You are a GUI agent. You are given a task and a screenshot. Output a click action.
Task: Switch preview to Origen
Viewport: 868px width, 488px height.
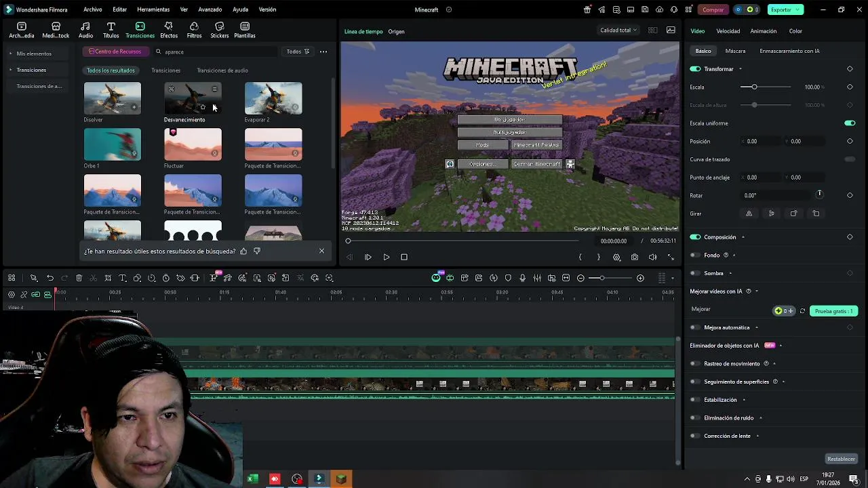click(396, 32)
